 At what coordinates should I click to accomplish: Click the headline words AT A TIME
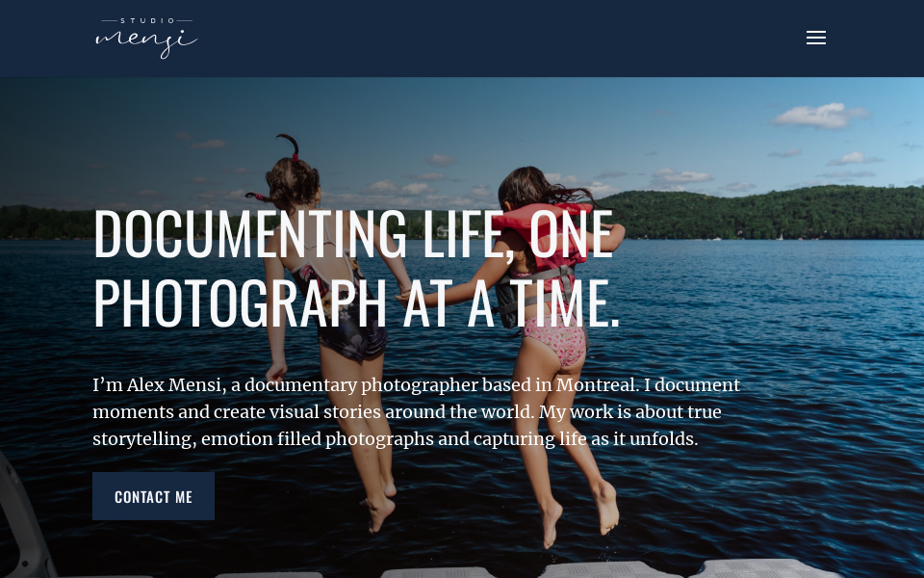pos(511,302)
